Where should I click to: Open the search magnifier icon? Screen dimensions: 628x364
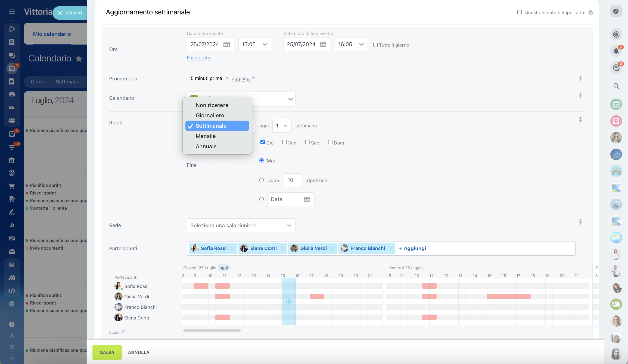point(616,86)
